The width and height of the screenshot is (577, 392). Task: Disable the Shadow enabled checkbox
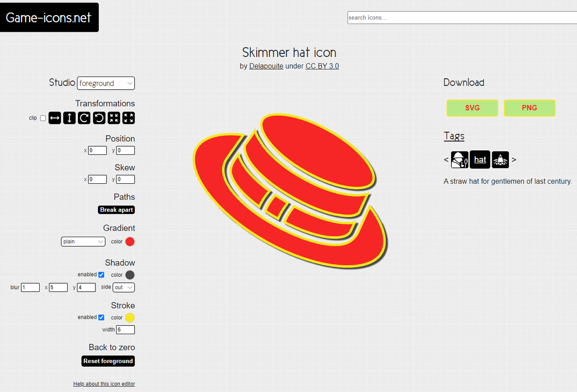tap(101, 274)
